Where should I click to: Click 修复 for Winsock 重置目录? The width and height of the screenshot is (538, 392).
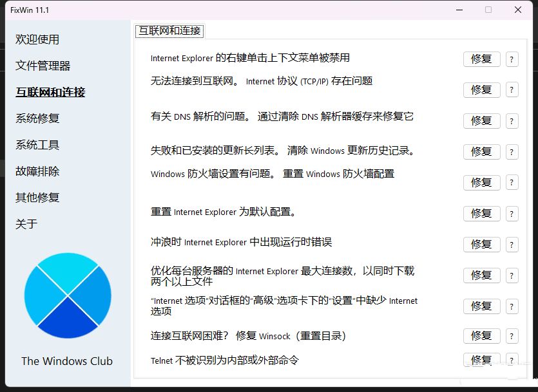pyautogui.click(x=481, y=336)
